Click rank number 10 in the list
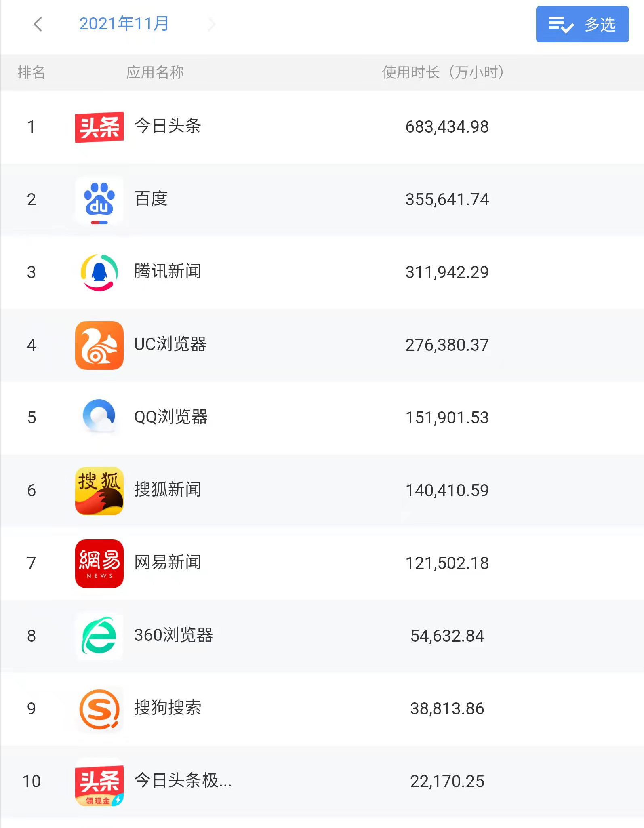The height and width of the screenshot is (828, 644). 32,782
